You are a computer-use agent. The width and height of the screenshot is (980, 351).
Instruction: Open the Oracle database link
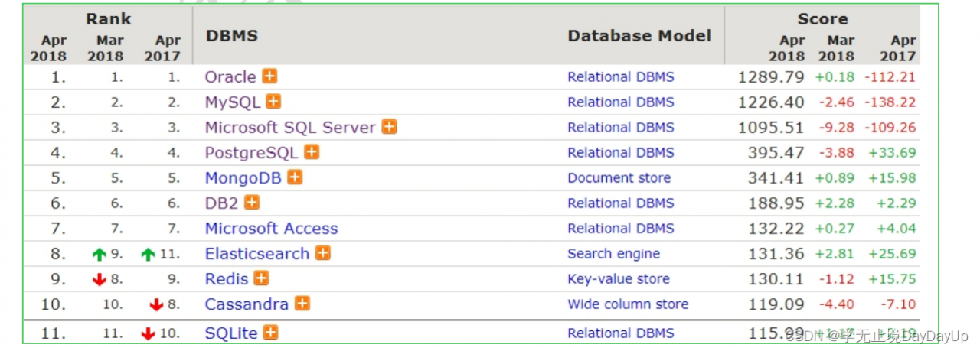tap(230, 76)
